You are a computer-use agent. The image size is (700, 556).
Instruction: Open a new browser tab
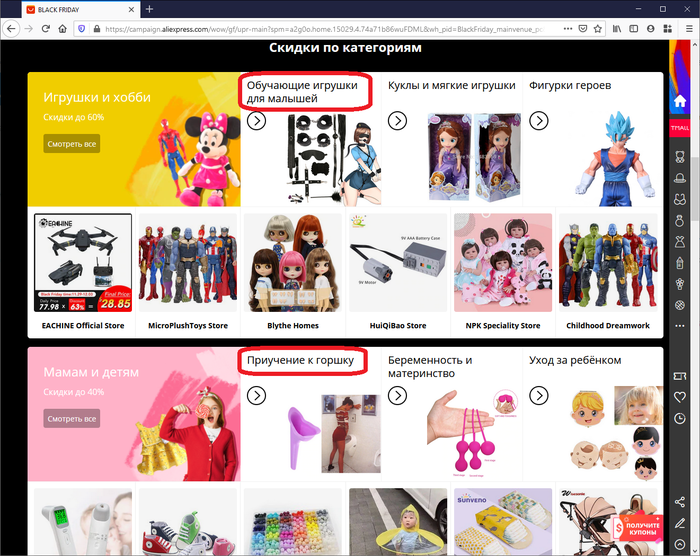pyautogui.click(x=149, y=9)
